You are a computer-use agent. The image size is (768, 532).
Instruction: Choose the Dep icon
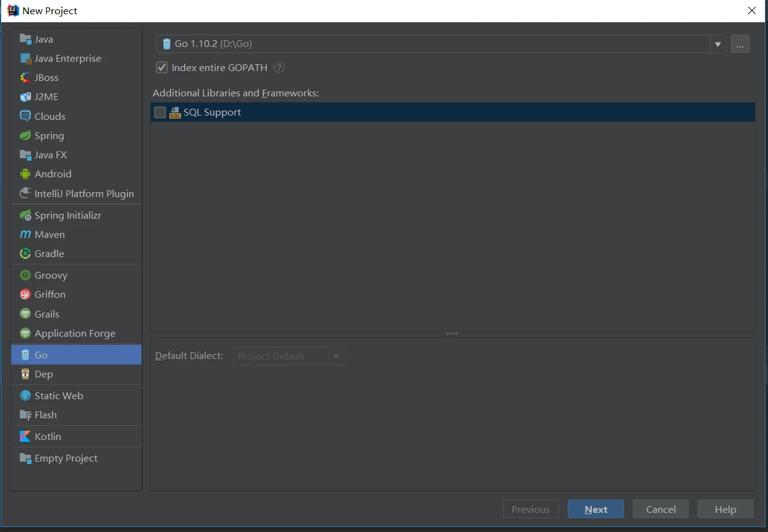25,374
